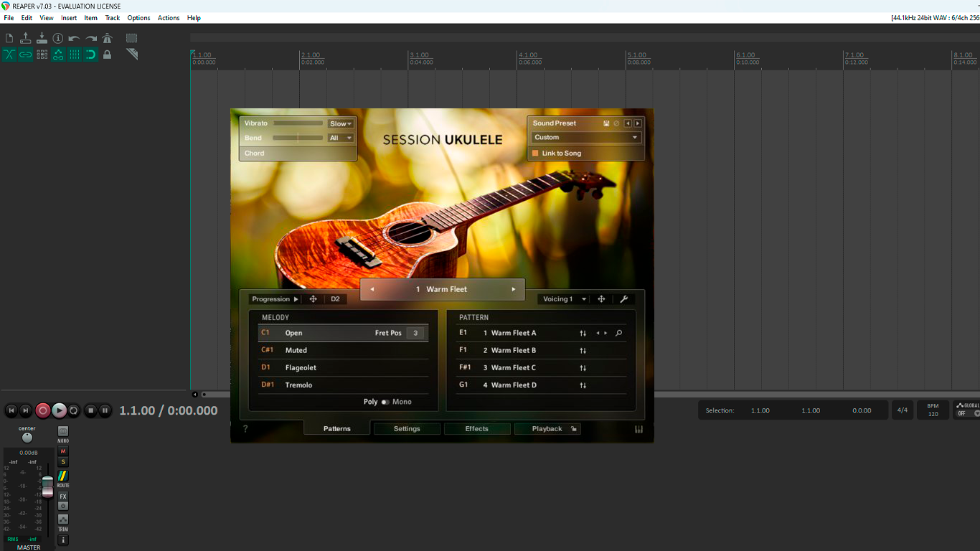Viewport: 980px width, 551px height.
Task: Toggle grid lines toolbar icon
Action: [75, 55]
